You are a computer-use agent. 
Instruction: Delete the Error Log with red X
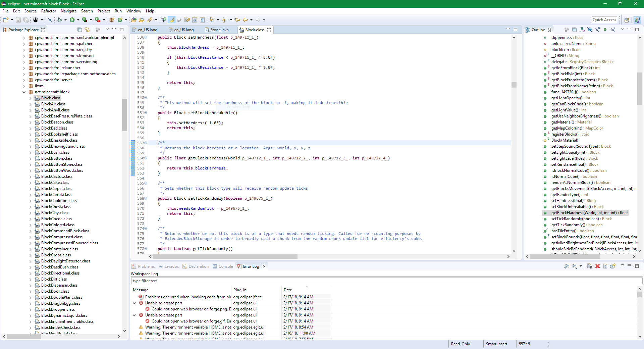pos(597,266)
